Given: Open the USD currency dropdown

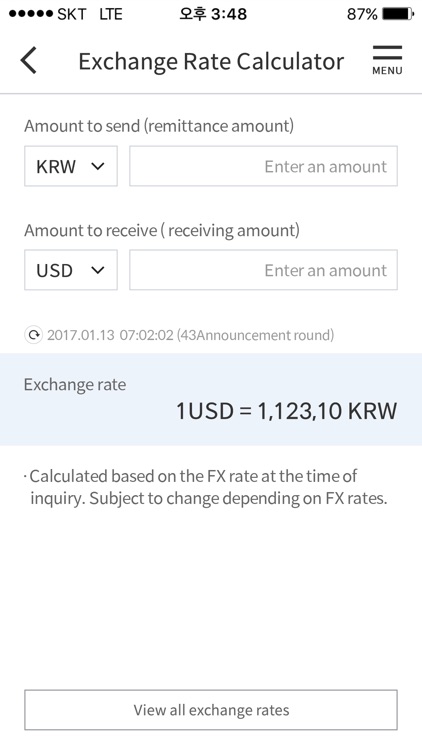Looking at the screenshot, I should [71, 270].
